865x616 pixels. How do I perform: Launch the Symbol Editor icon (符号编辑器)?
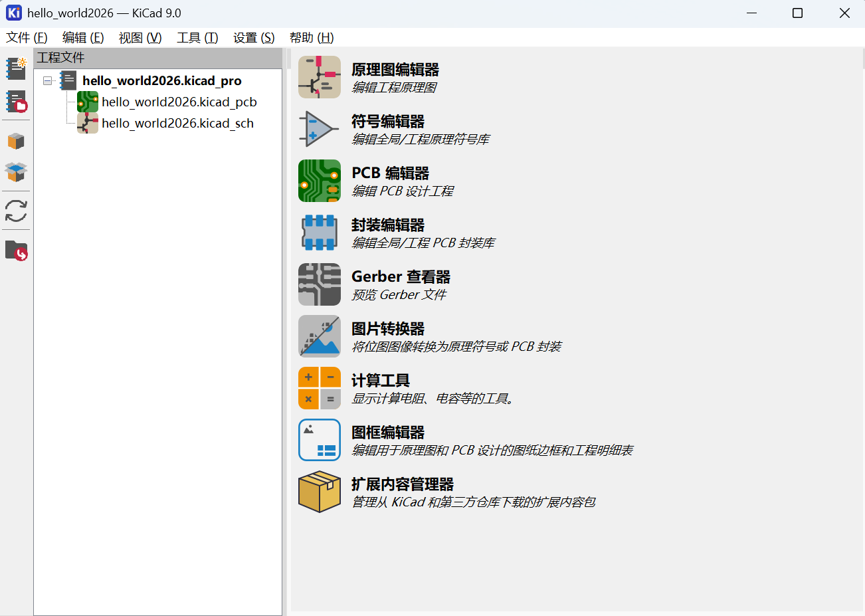320,129
